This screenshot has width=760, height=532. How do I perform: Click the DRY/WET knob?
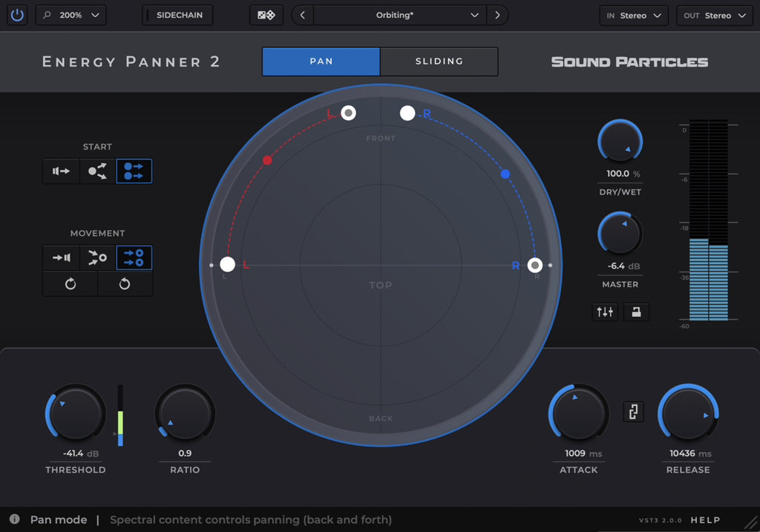click(x=620, y=141)
